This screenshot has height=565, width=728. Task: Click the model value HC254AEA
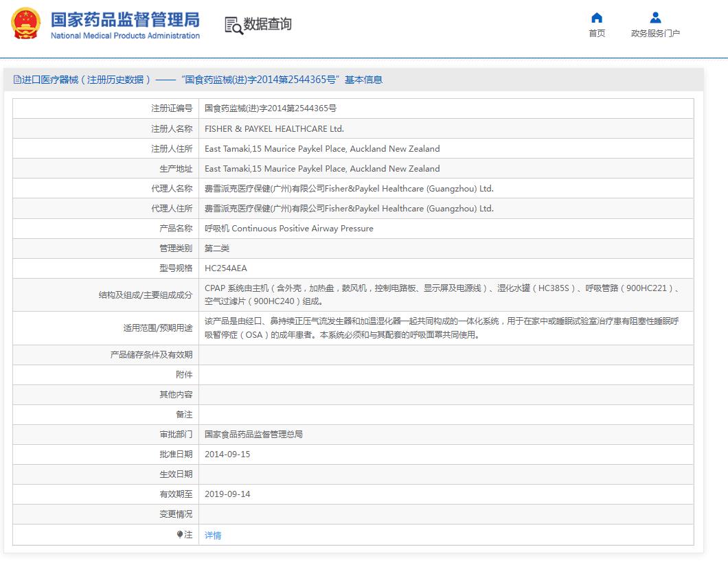(226, 268)
